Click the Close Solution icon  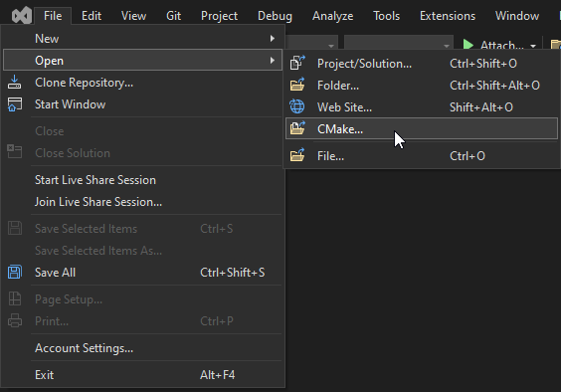(x=14, y=151)
